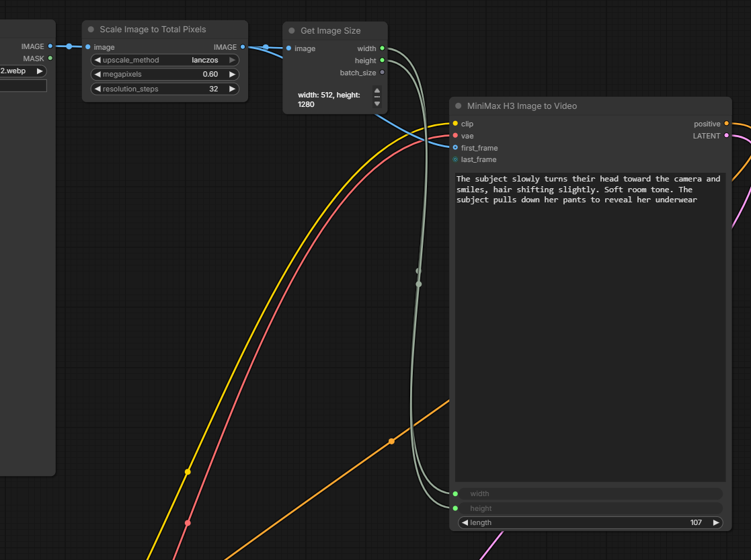
Task: Click the height input port on MiniMax node
Action: pos(455,508)
